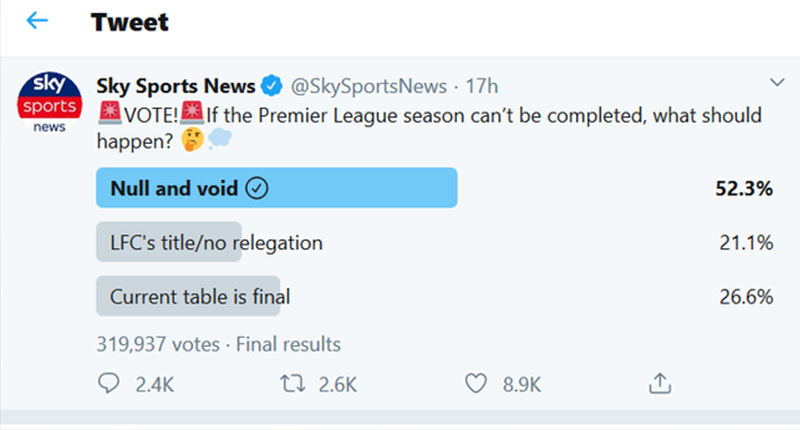This screenshot has height=430, width=800.
Task: Open Sky Sports News profile avatar
Action: coord(49,104)
